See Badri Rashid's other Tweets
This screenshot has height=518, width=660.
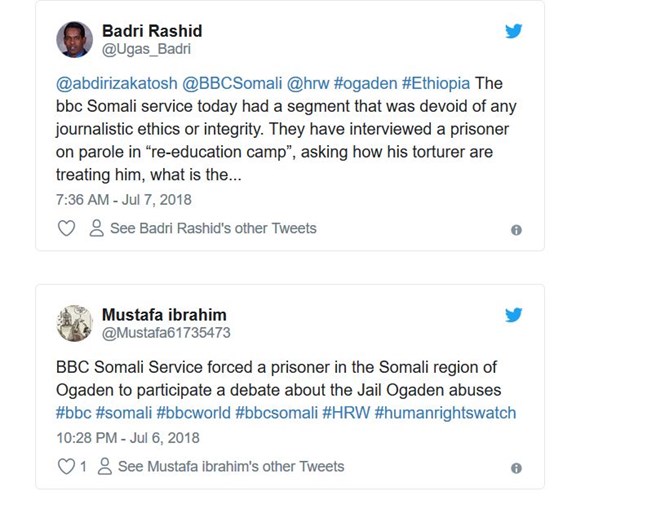pyautogui.click(x=212, y=229)
